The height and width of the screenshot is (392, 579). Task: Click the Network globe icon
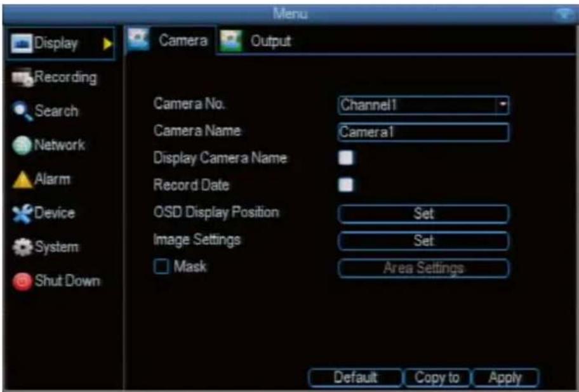pyautogui.click(x=22, y=145)
